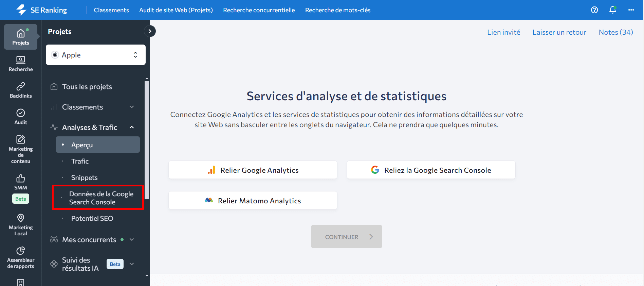This screenshot has width=644, height=286.
Task: Open SMM thumbs-up sidebar item
Action: pos(21,182)
